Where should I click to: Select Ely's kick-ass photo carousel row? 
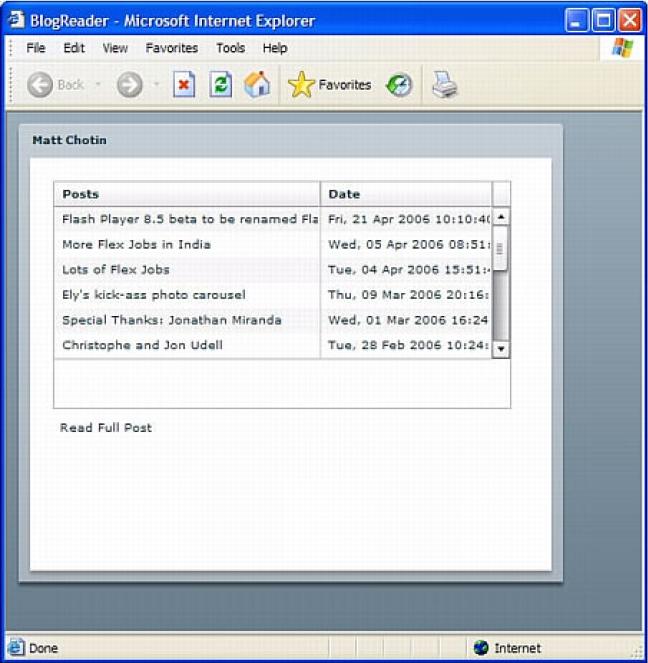coord(153,295)
